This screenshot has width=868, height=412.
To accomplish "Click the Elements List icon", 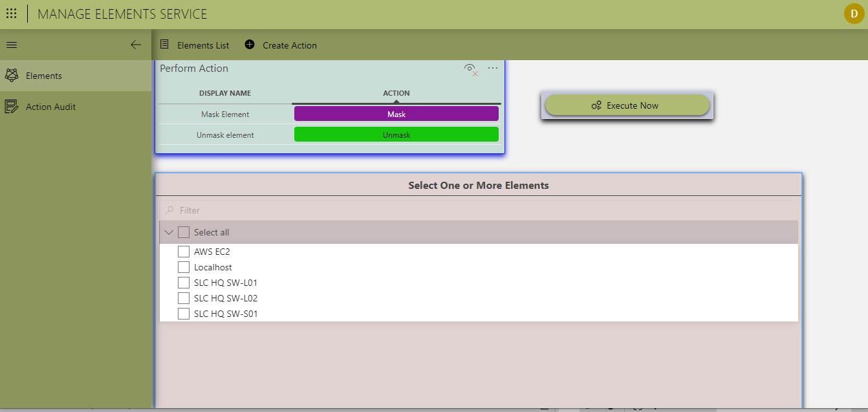I will [164, 45].
